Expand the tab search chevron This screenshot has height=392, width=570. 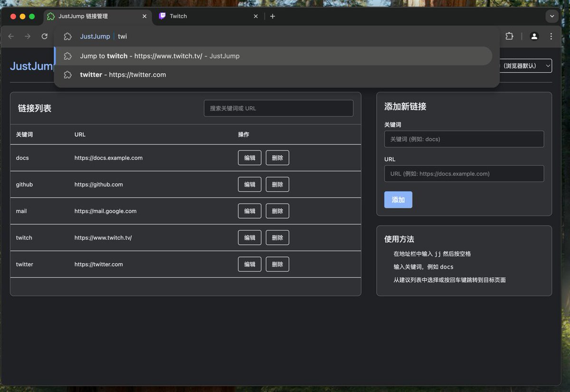[x=552, y=16]
